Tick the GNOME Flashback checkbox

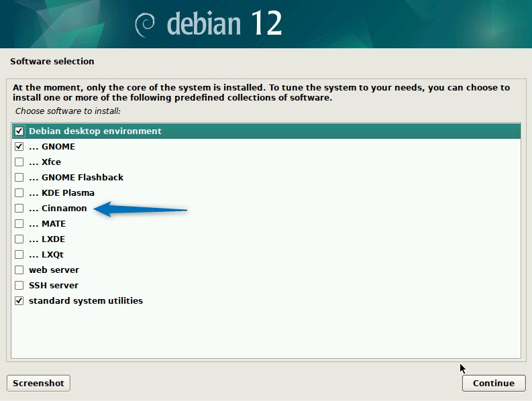tap(19, 178)
